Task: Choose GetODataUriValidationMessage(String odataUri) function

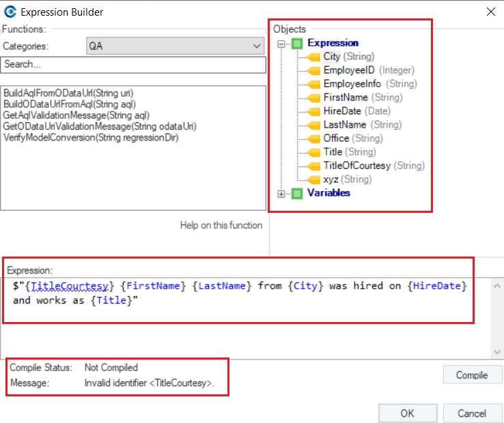Action: [x=100, y=126]
